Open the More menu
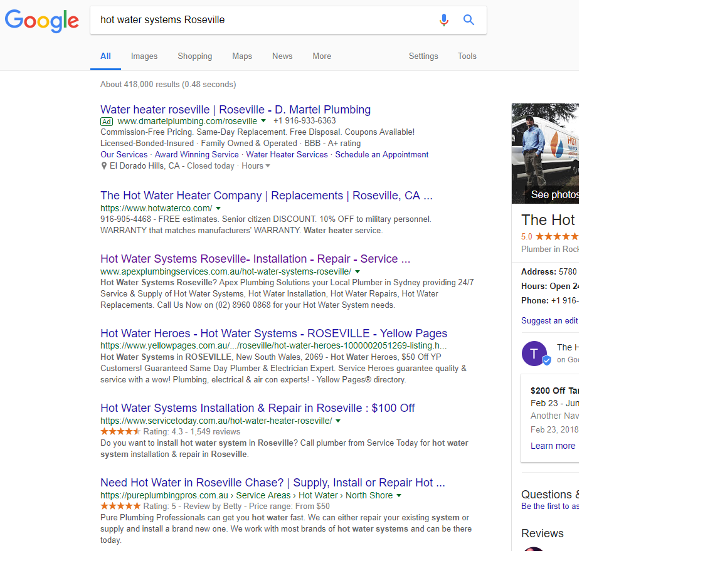 coord(322,56)
